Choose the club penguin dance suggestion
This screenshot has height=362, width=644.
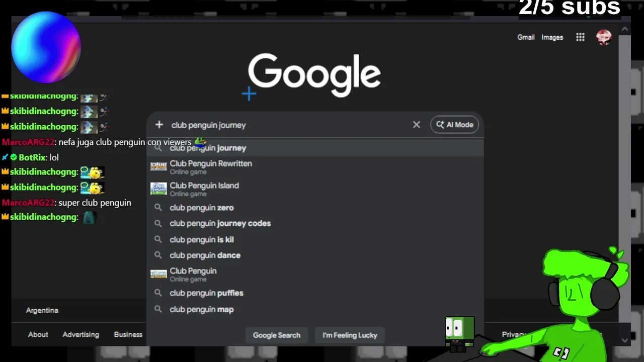point(315,255)
